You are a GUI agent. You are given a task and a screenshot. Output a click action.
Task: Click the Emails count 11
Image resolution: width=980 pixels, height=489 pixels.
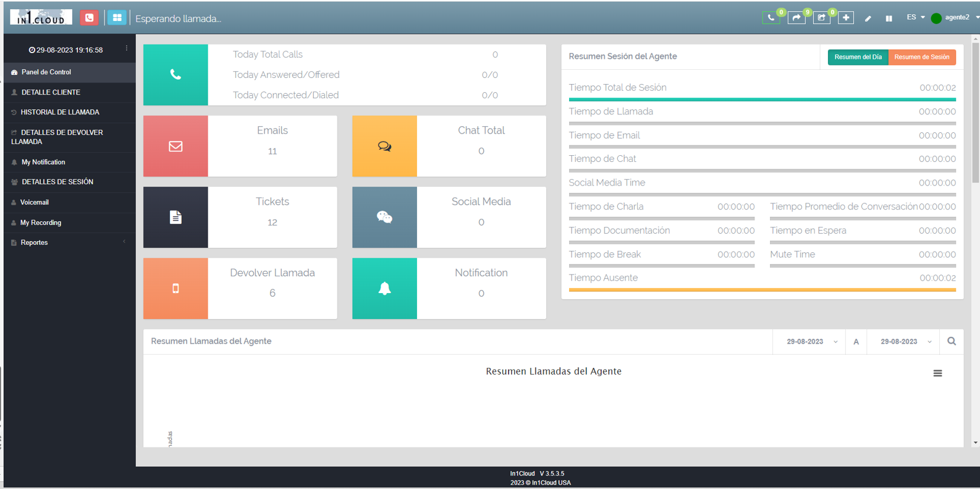point(272,151)
